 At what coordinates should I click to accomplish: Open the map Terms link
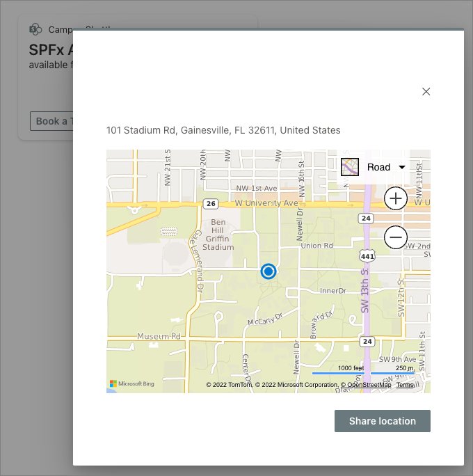click(405, 385)
